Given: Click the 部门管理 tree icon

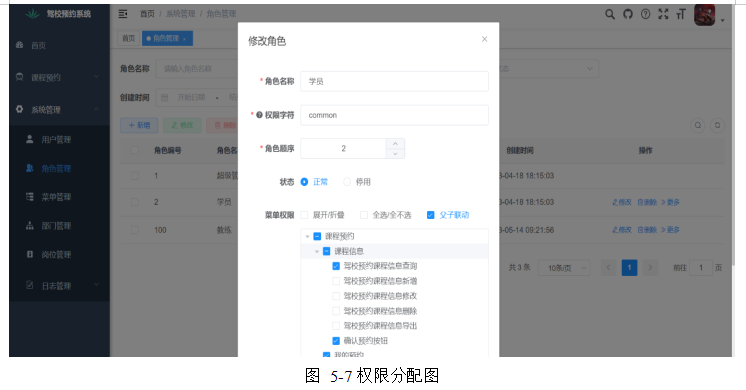Looking at the screenshot, I should (29, 225).
